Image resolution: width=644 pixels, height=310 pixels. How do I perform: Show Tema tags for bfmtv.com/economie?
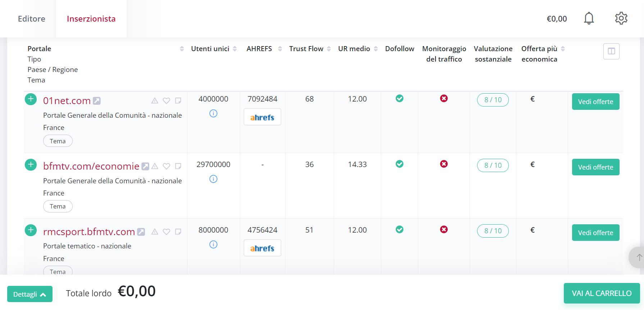tap(58, 206)
